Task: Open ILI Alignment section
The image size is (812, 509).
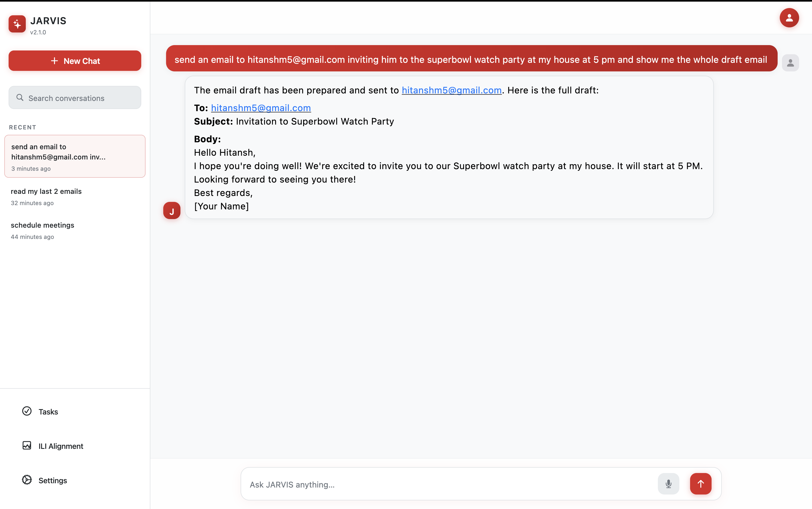Action: (61, 446)
